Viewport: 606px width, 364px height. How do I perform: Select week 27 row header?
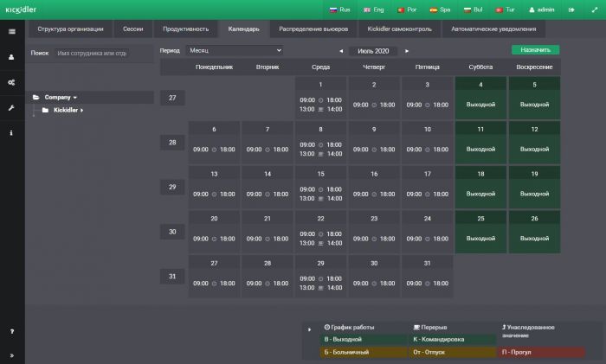172,98
